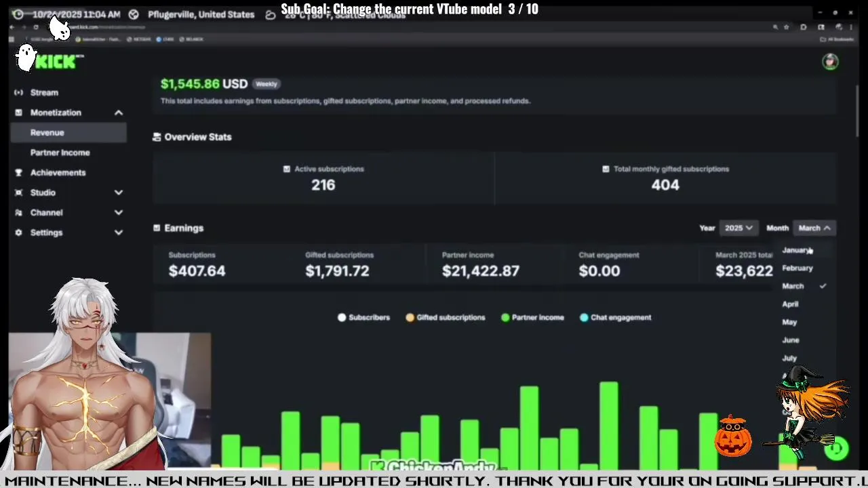Click the Active subscriptions icon
This screenshot has width=868, height=488.
pyautogui.click(x=287, y=169)
